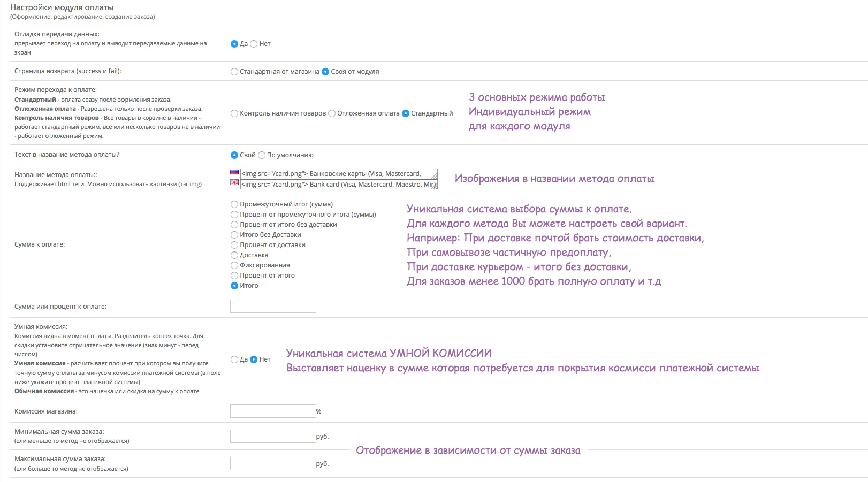Select Фиксированная amount option
Screen dimensions: 868x482
[234, 265]
